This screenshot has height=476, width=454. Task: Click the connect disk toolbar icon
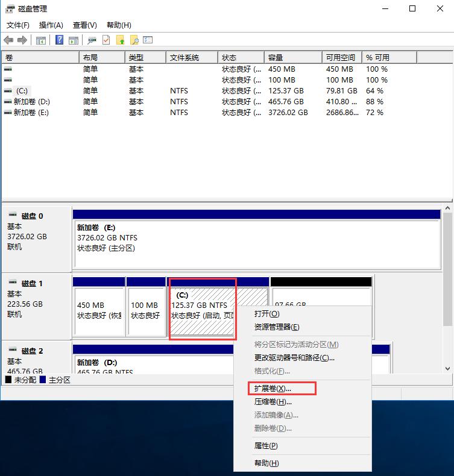(92, 40)
